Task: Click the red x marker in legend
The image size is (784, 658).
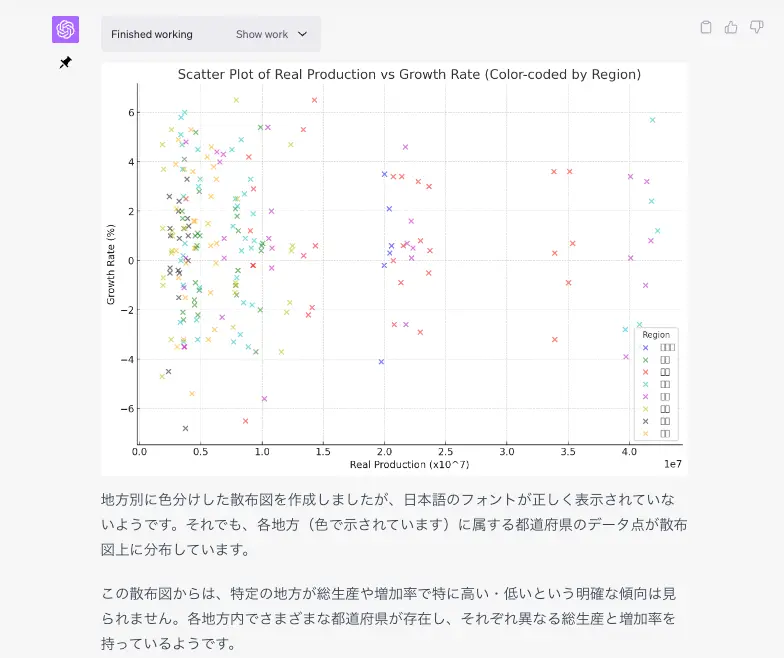Action: tap(646, 372)
